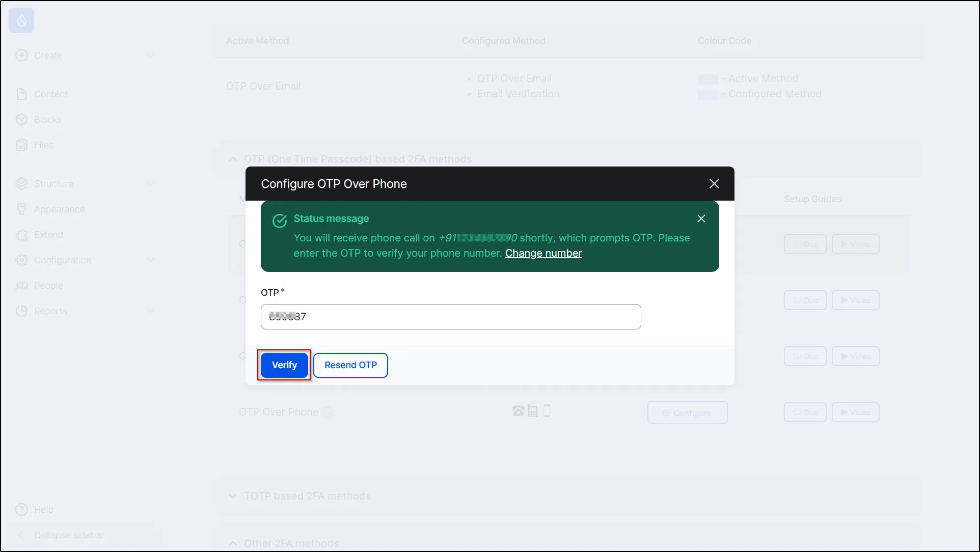
Task: Open Files in the sidebar
Action: pos(43,145)
